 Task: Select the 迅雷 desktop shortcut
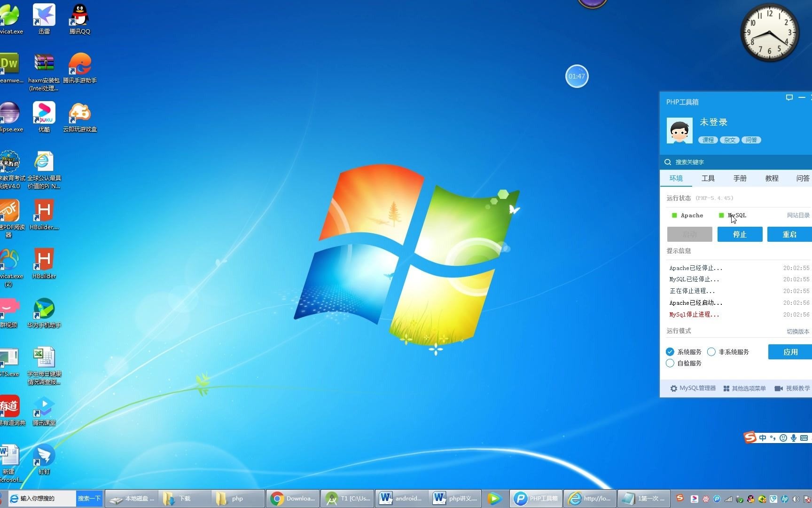click(44, 19)
